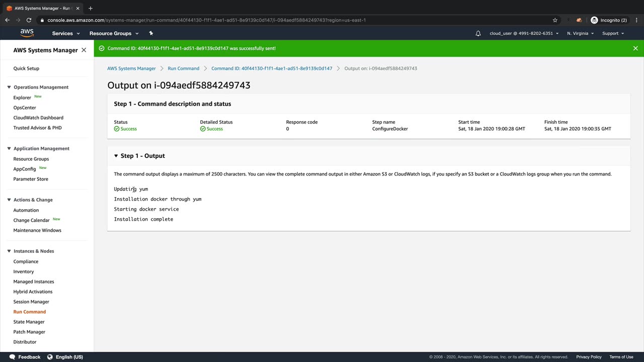Go to Automation
This screenshot has height=362, width=644.
coord(26,210)
